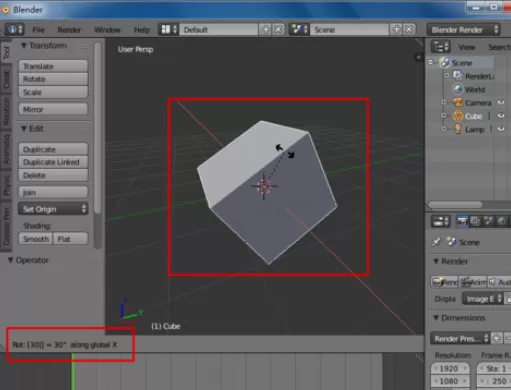The width and height of the screenshot is (511, 390).
Task: Click the Cube mesh icon
Action: click(x=458, y=116)
